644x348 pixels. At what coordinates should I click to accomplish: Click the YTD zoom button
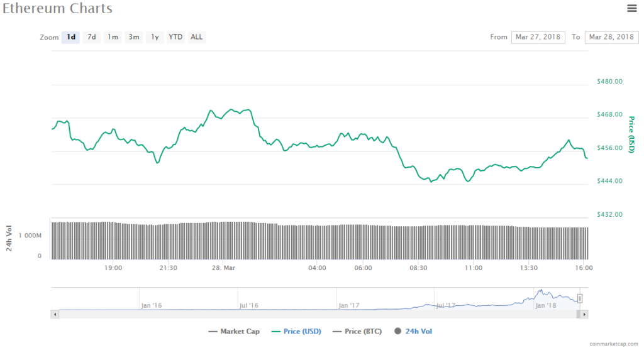tap(175, 37)
